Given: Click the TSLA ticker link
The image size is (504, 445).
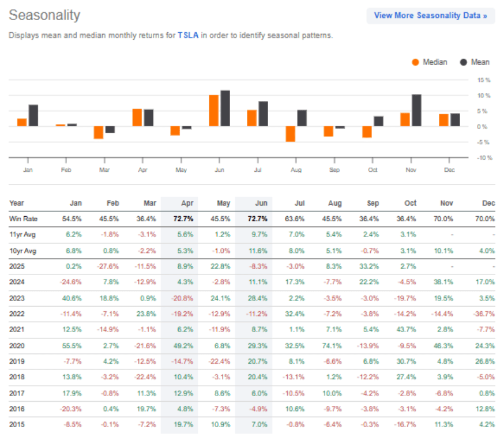Looking at the screenshot, I should (x=188, y=35).
